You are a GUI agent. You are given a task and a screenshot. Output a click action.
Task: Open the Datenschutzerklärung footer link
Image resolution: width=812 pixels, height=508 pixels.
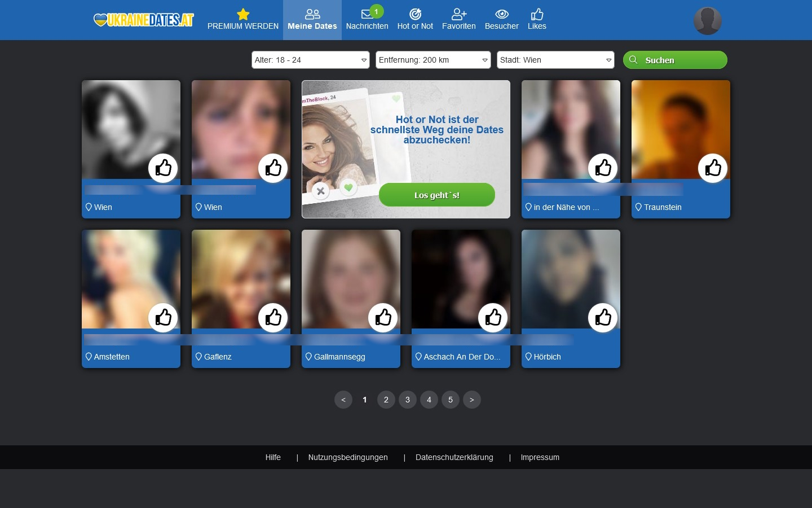tap(454, 457)
